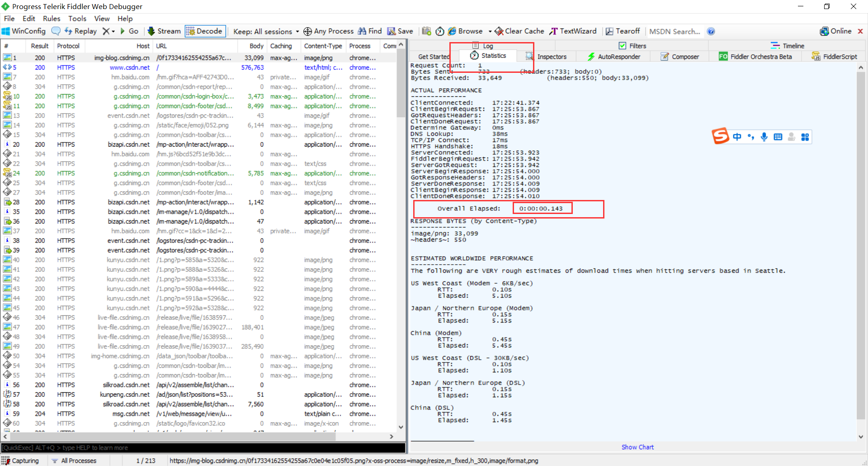This screenshot has height=466, width=868.
Task: Open the File menu
Action: 9,19
